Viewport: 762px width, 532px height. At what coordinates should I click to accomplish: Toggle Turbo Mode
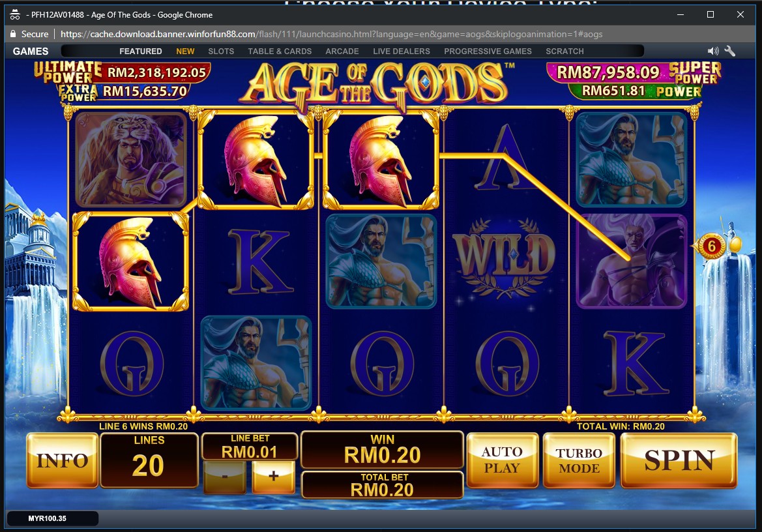pos(579,460)
